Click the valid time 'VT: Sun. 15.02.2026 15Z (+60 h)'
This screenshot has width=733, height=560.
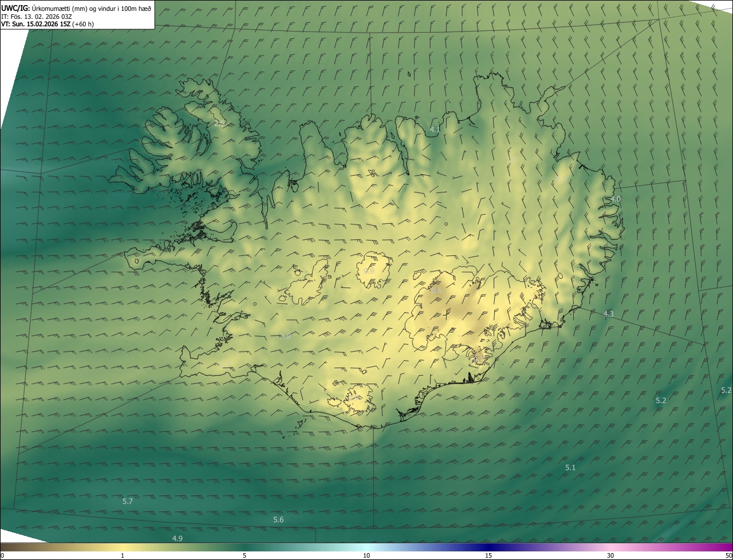pos(48,24)
